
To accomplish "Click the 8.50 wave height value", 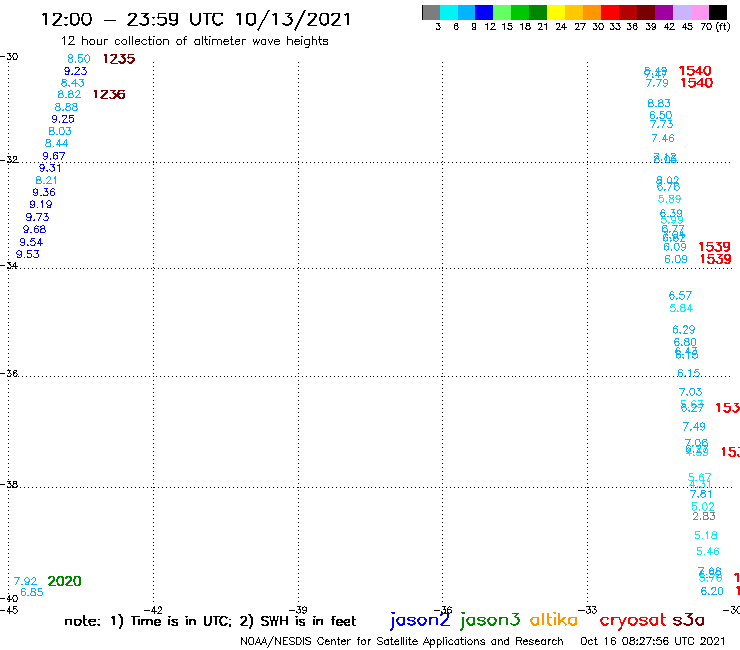I will [78, 59].
